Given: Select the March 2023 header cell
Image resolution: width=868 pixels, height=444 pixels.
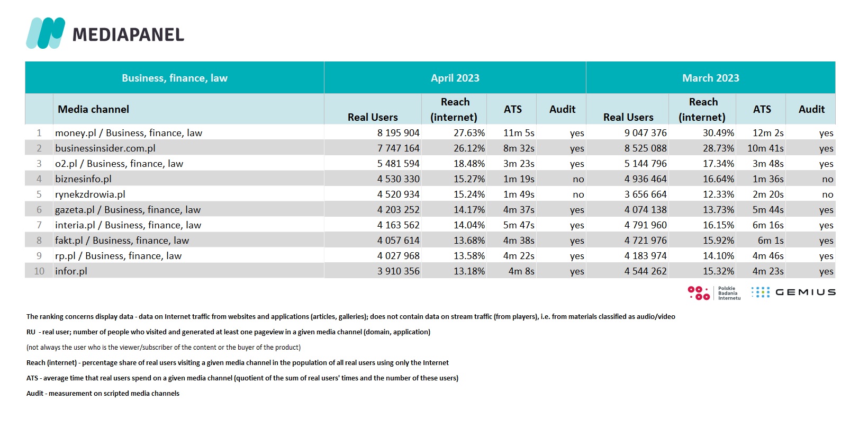Looking at the screenshot, I should [x=711, y=78].
